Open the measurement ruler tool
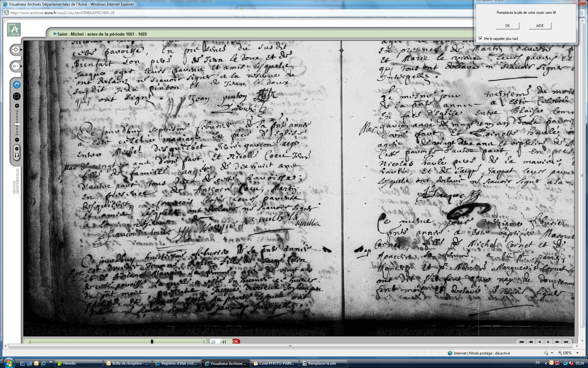The height and width of the screenshot is (368, 588). coord(16,66)
